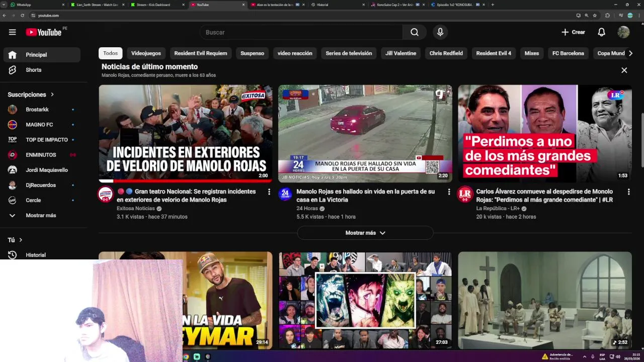Viewport: 644px width, 362px height.
Task: Expand the Tú section chevron
Action: point(21,240)
